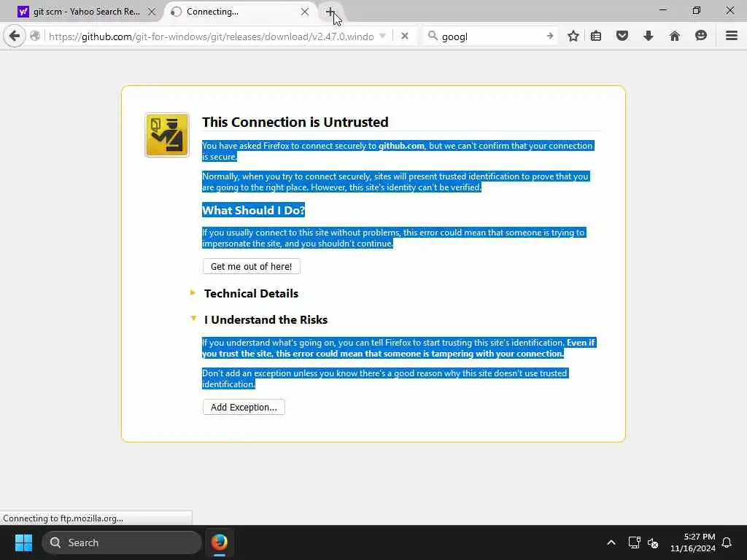Screen dimensions: 747x560
Task: Open site identity globe icon
Action: (35, 36)
